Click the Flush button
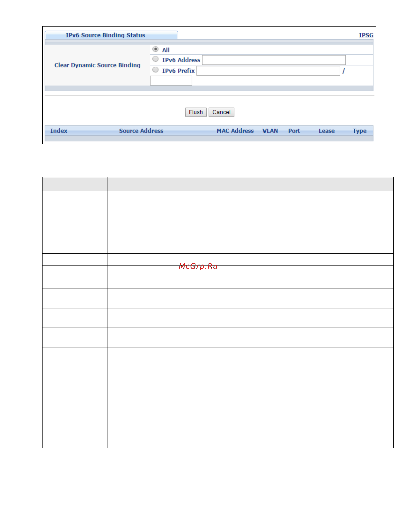 point(196,112)
